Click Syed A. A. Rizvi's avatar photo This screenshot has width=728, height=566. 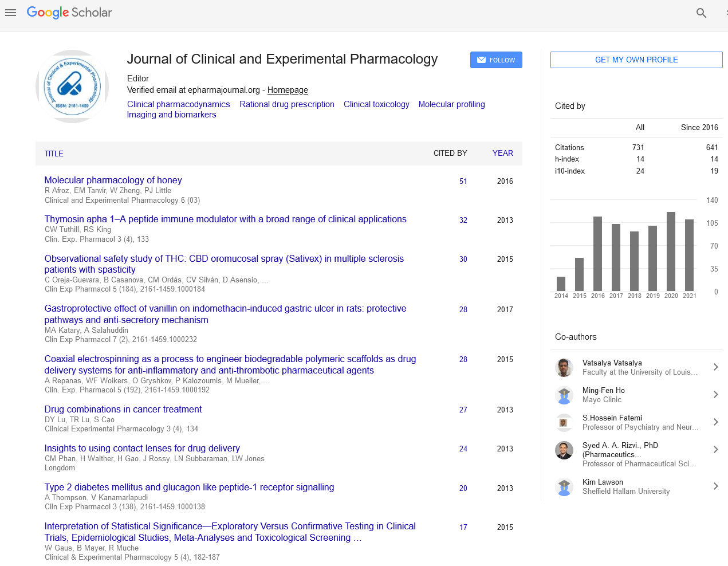tap(564, 450)
